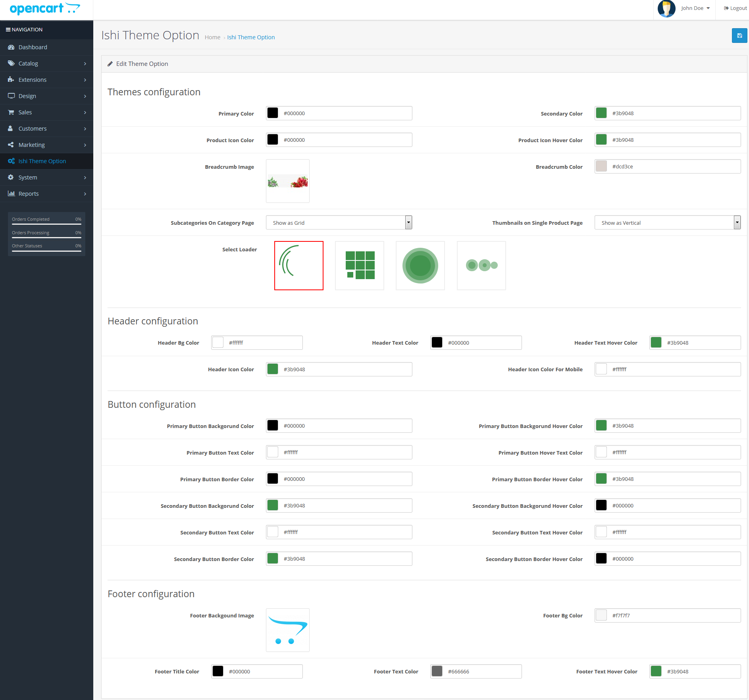The width and height of the screenshot is (749, 700).
Task: Select the green grid squares loader
Action: [x=360, y=266]
